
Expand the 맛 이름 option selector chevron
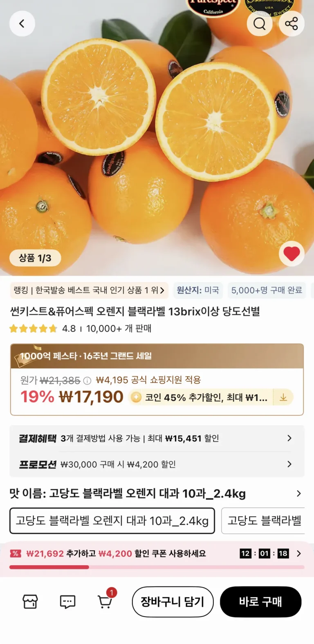tap(299, 493)
